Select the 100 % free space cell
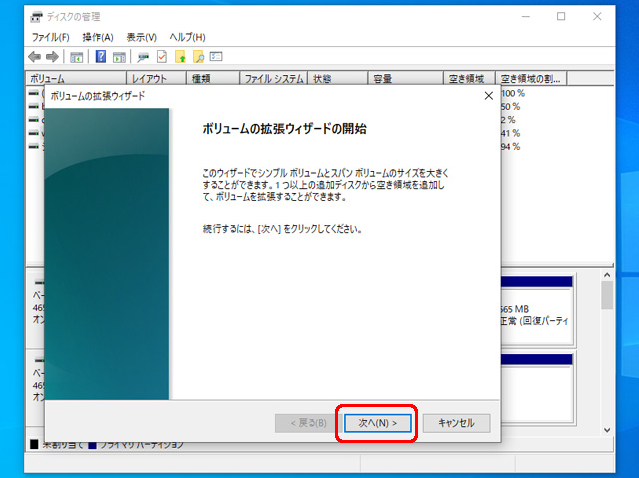This screenshot has width=639, height=478. [513, 93]
